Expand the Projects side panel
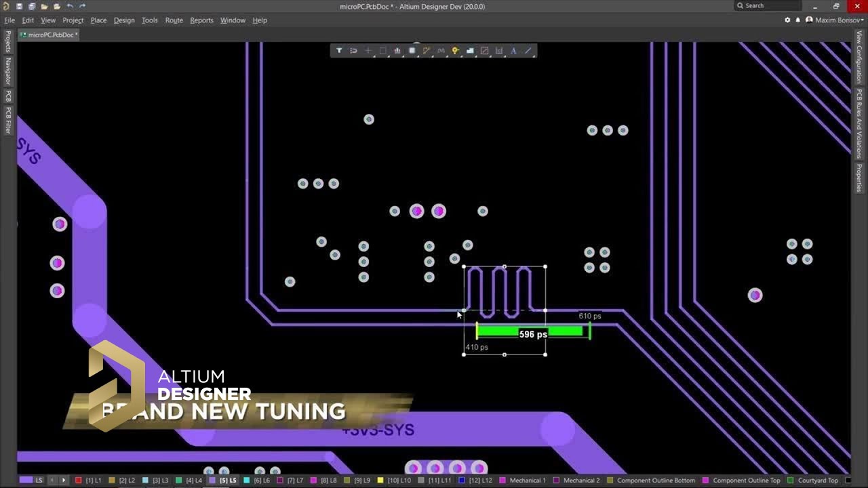The width and height of the screenshot is (868, 488). (8, 41)
